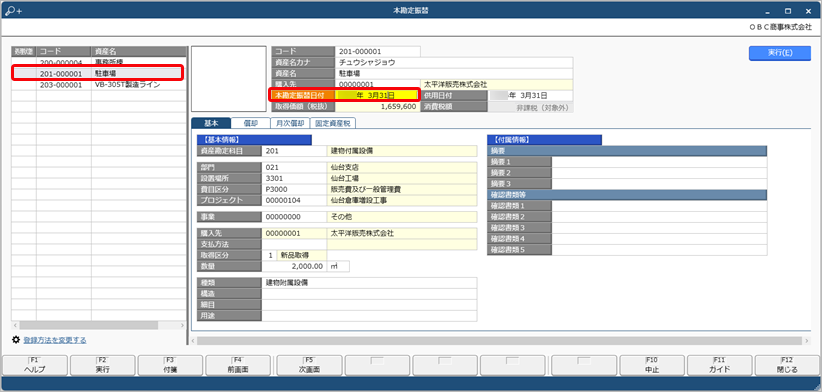Click the 摘要 1 field
The image size is (822, 392).
click(659, 162)
